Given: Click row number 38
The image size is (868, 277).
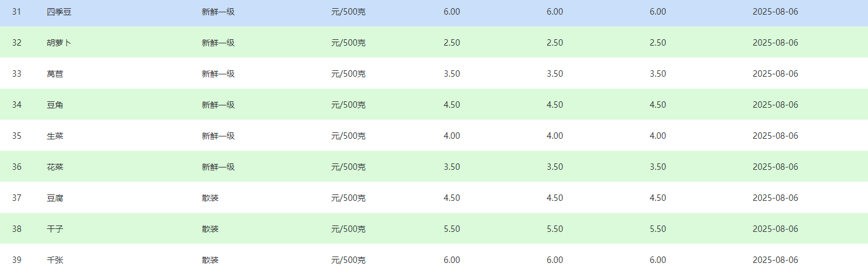Looking at the screenshot, I should pyautogui.click(x=16, y=229).
